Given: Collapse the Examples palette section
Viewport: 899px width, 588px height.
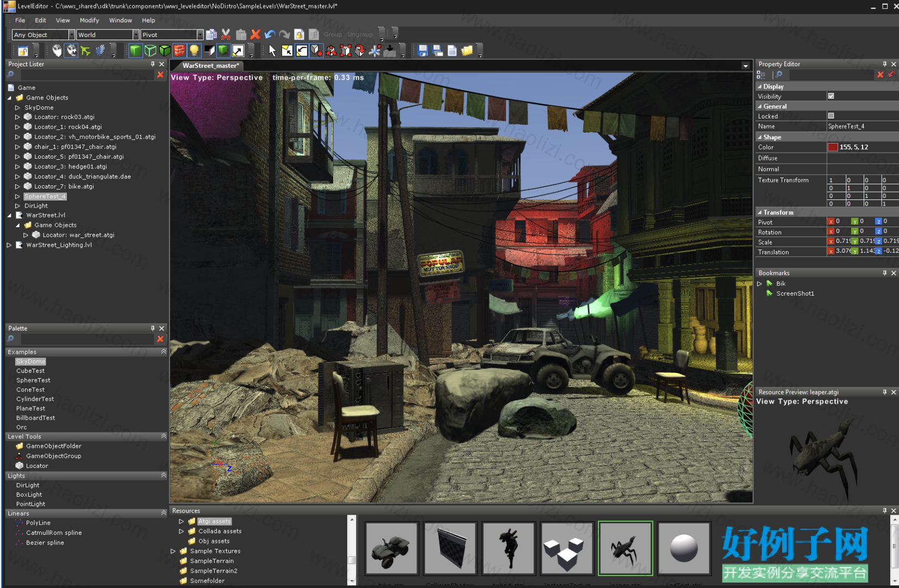Looking at the screenshot, I should (x=164, y=352).
